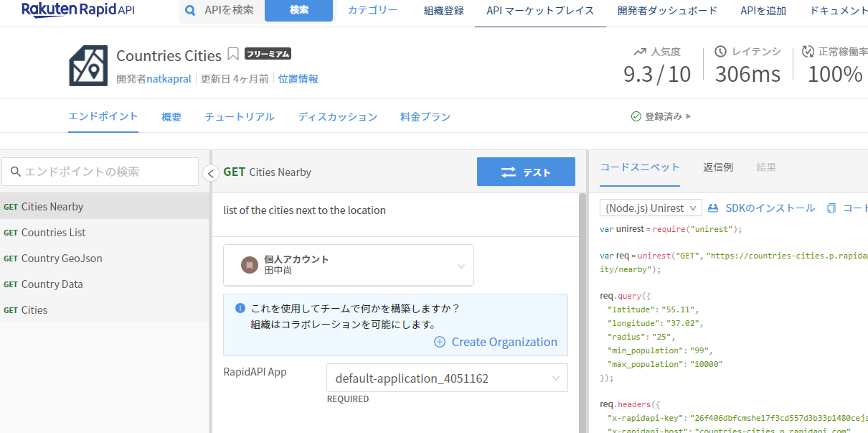Click the blue 検索 button
The width and height of the screenshot is (868, 433).
click(x=298, y=11)
